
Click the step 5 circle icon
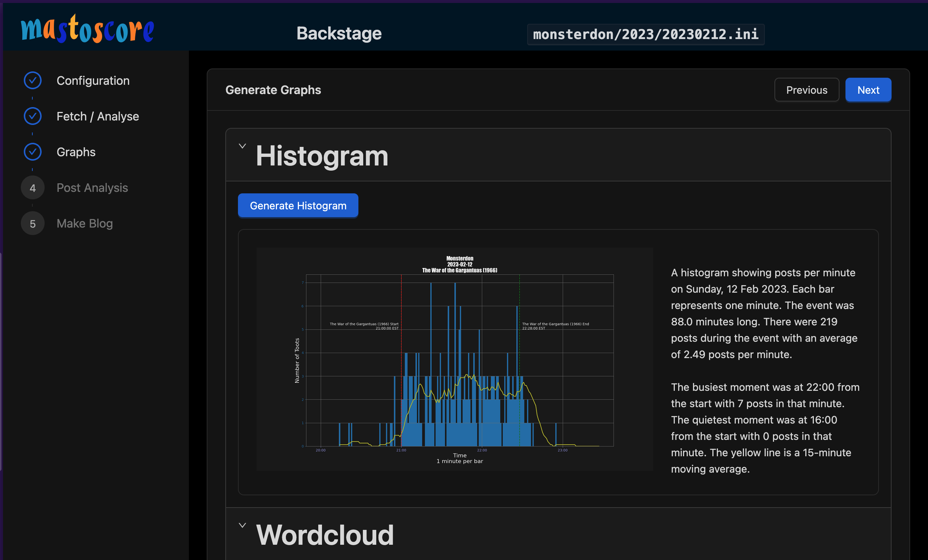(x=33, y=224)
